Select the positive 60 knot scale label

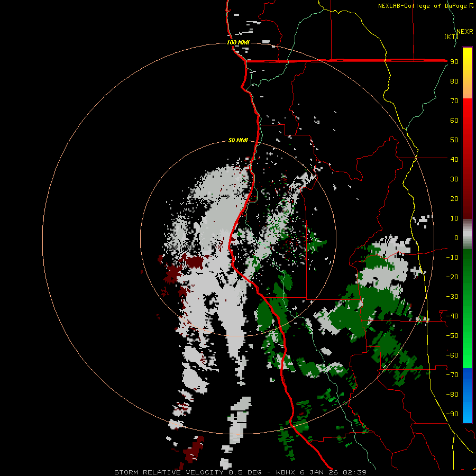[x=454, y=120]
